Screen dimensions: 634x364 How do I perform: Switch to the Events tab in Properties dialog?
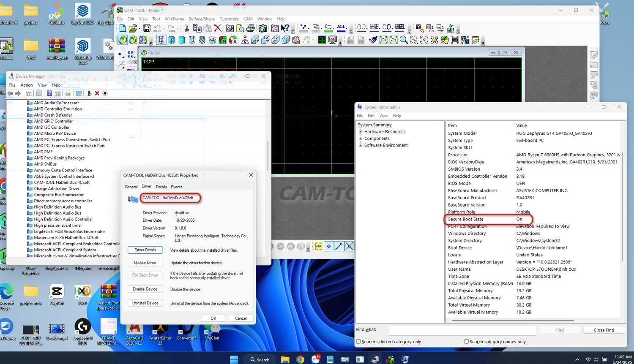(177, 187)
